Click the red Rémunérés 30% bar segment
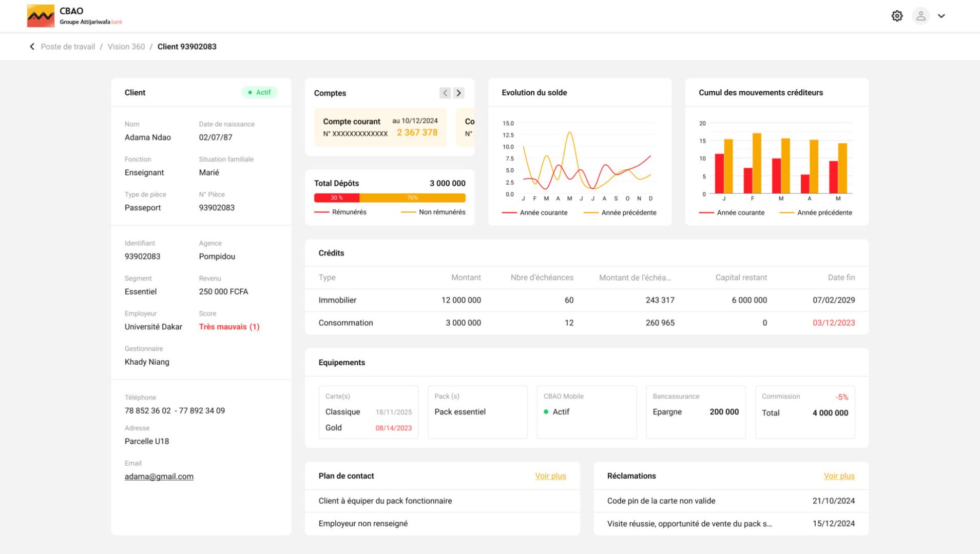This screenshot has height=554, width=980. [x=337, y=198]
